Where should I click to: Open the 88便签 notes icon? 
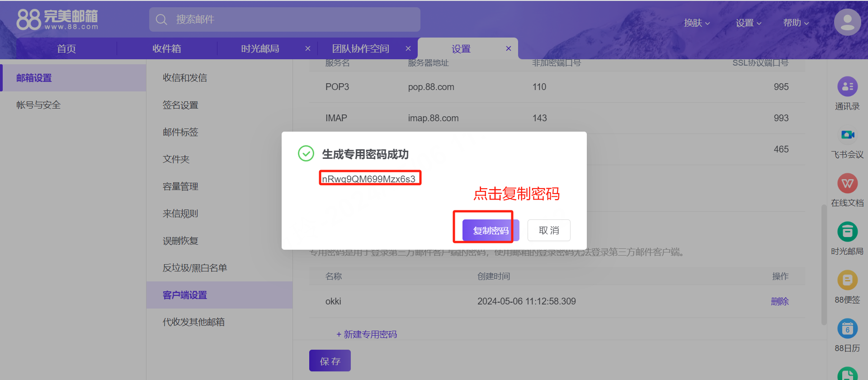pyautogui.click(x=847, y=280)
